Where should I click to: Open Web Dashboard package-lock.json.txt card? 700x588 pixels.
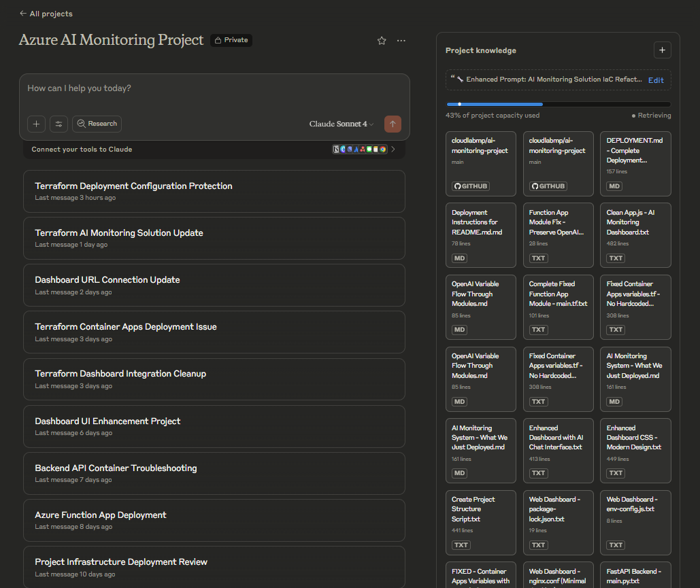(559, 523)
